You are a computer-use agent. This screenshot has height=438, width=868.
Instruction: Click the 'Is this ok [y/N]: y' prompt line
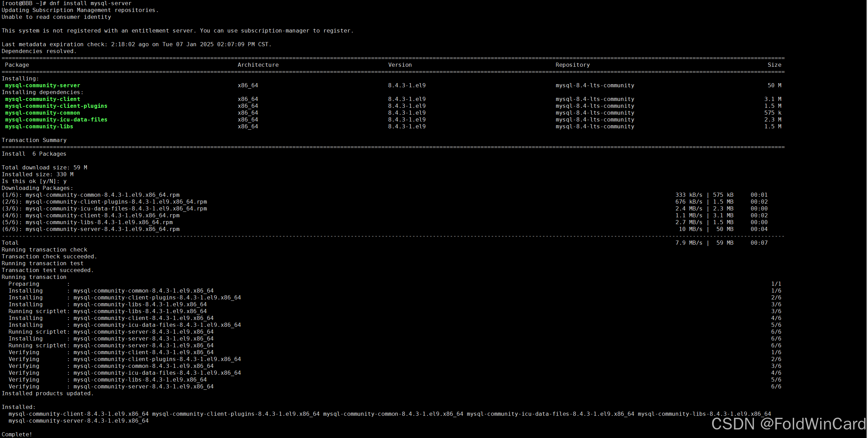[34, 181]
